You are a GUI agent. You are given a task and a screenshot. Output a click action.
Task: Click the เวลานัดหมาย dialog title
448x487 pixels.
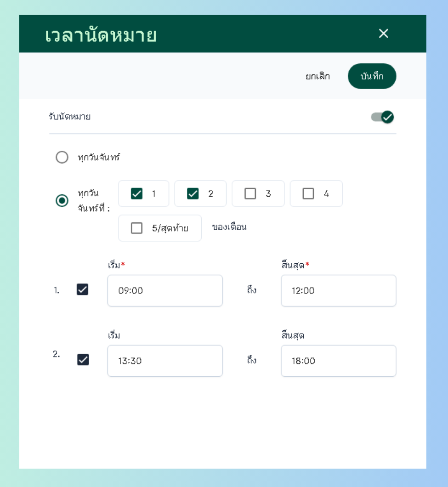point(101,35)
